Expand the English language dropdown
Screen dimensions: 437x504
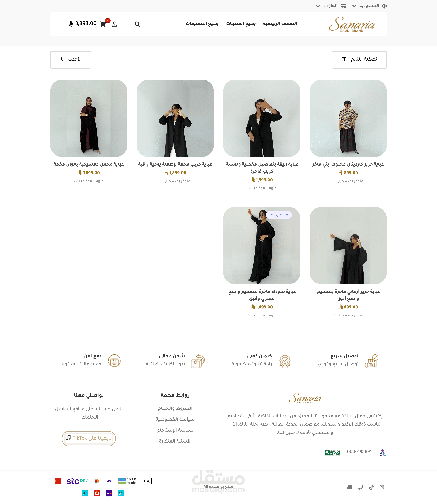click(331, 6)
